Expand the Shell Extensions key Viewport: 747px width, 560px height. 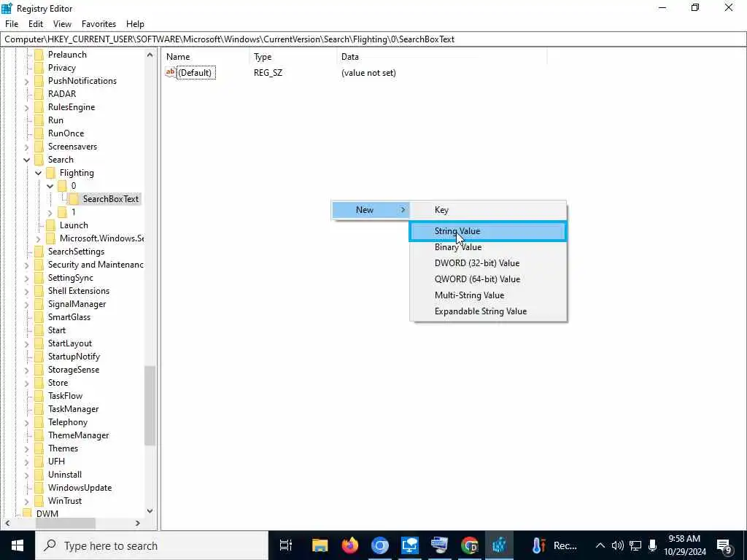point(27,292)
